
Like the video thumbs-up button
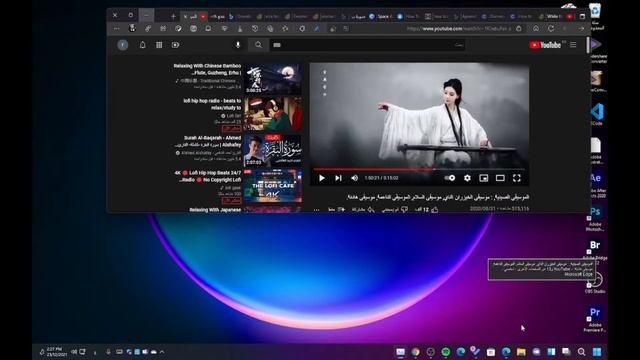click(x=434, y=209)
